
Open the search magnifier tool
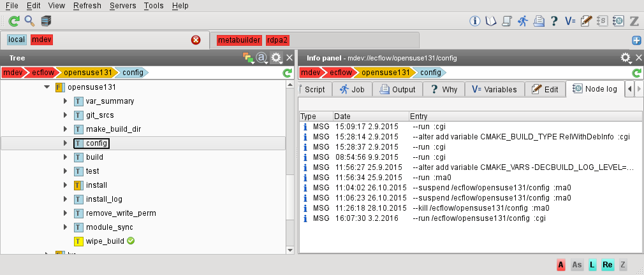(x=29, y=21)
